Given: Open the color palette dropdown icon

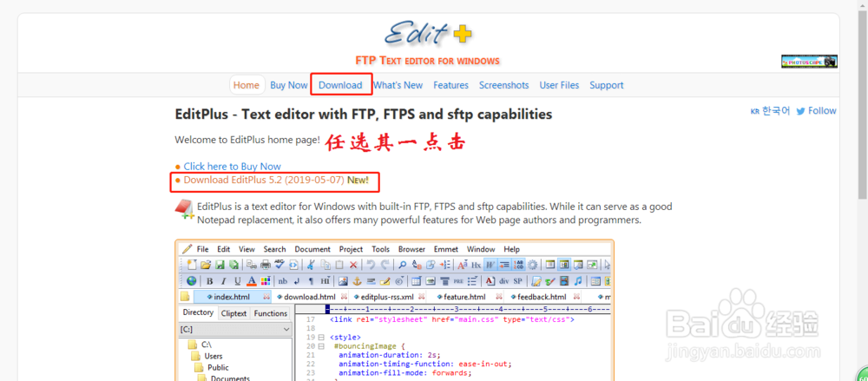Looking at the screenshot, I should [x=265, y=281].
